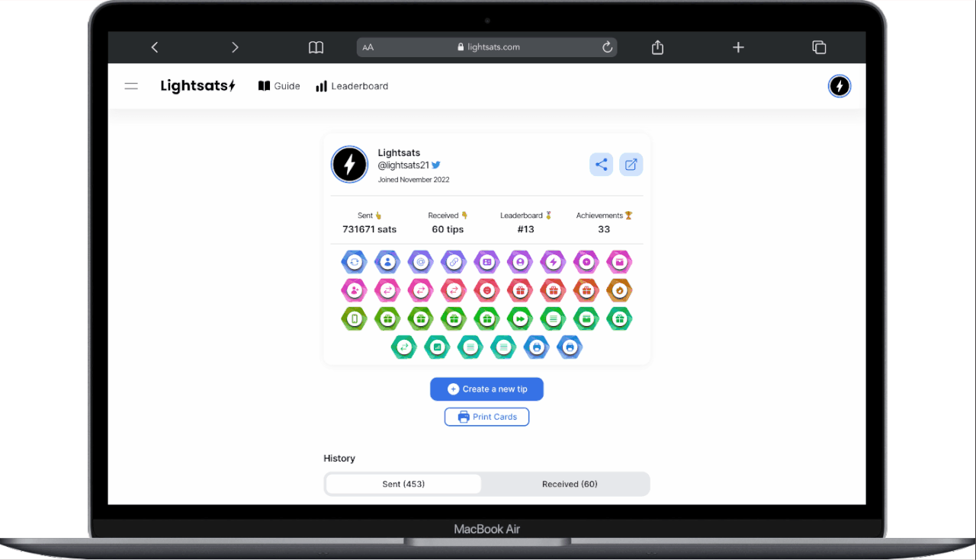Screen dimensions: 976x560
Task: Open the Guide page
Action: point(279,86)
